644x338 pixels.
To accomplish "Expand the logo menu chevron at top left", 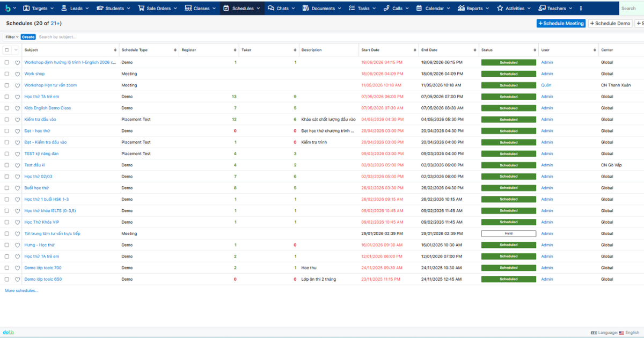I will point(14,9).
